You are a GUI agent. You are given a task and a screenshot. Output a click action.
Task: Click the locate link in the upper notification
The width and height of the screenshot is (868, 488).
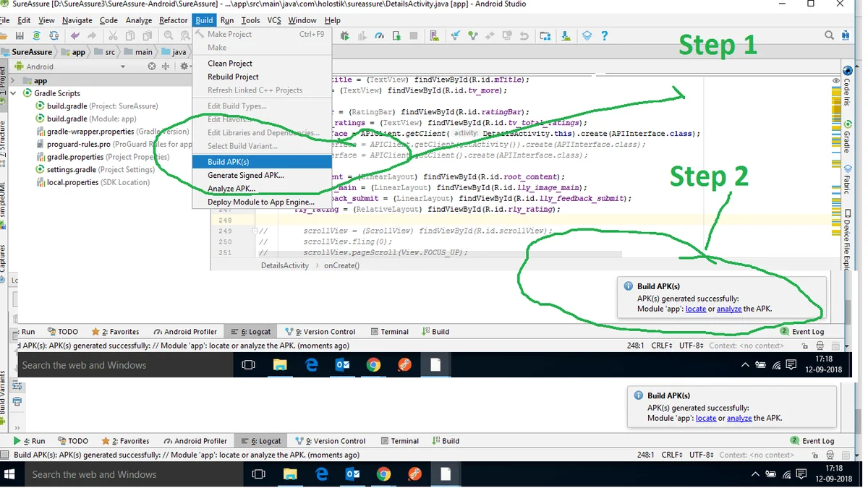pos(696,309)
